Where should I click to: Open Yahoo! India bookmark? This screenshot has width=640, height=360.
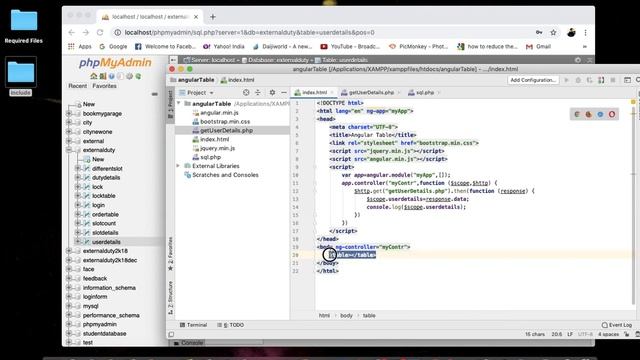click(x=224, y=47)
